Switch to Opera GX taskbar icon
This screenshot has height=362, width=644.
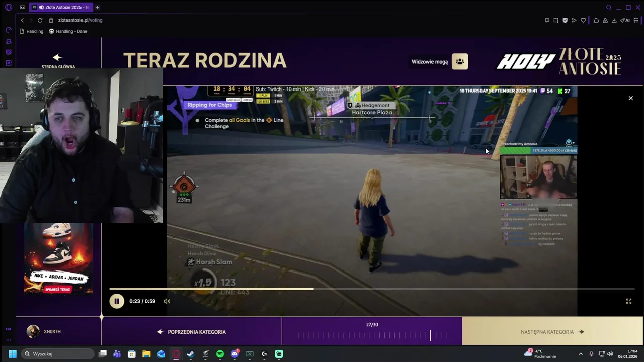(176, 354)
